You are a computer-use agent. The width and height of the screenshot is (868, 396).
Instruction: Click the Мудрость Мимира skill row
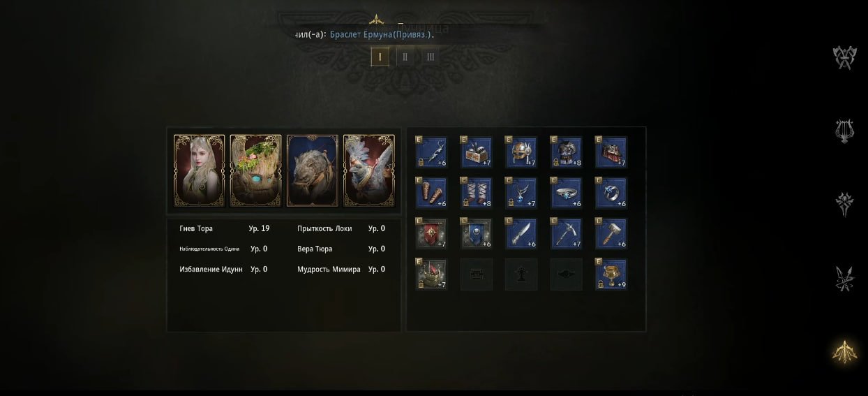click(341, 269)
